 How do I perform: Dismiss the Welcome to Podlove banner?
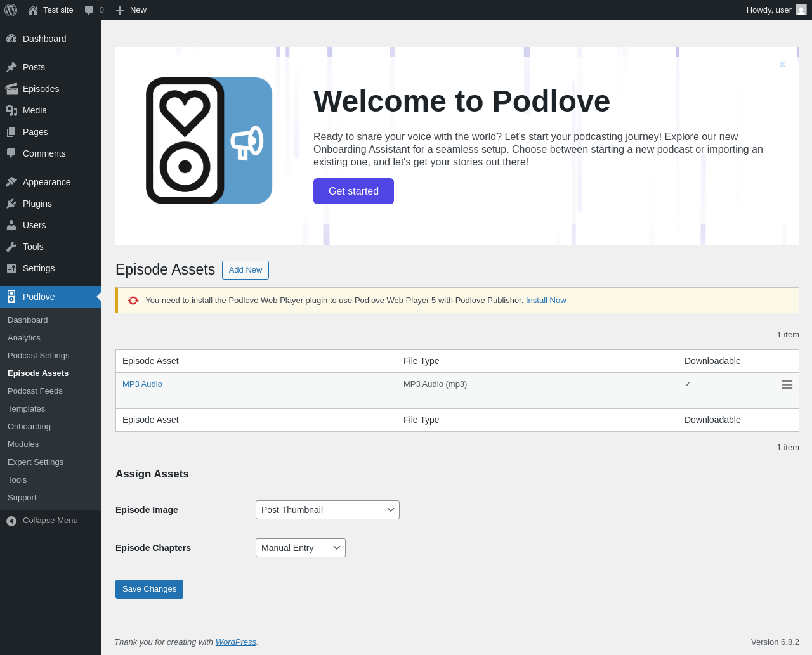tap(782, 64)
